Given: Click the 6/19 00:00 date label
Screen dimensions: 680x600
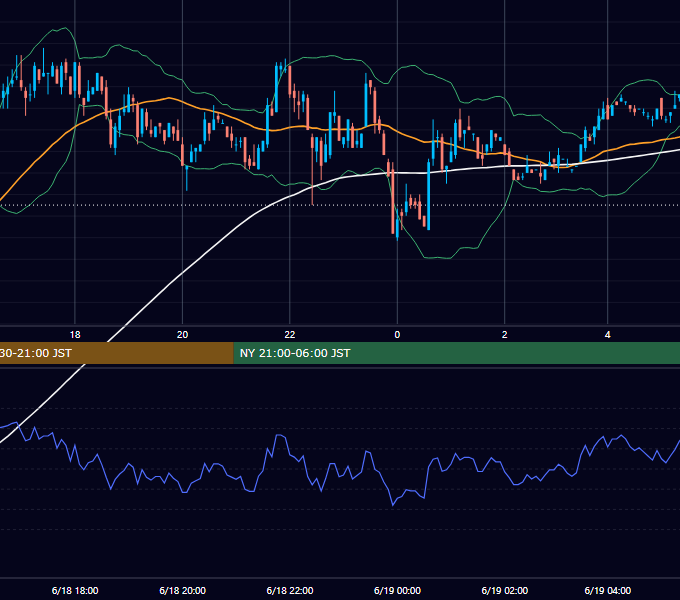Looking at the screenshot, I should (397, 590).
